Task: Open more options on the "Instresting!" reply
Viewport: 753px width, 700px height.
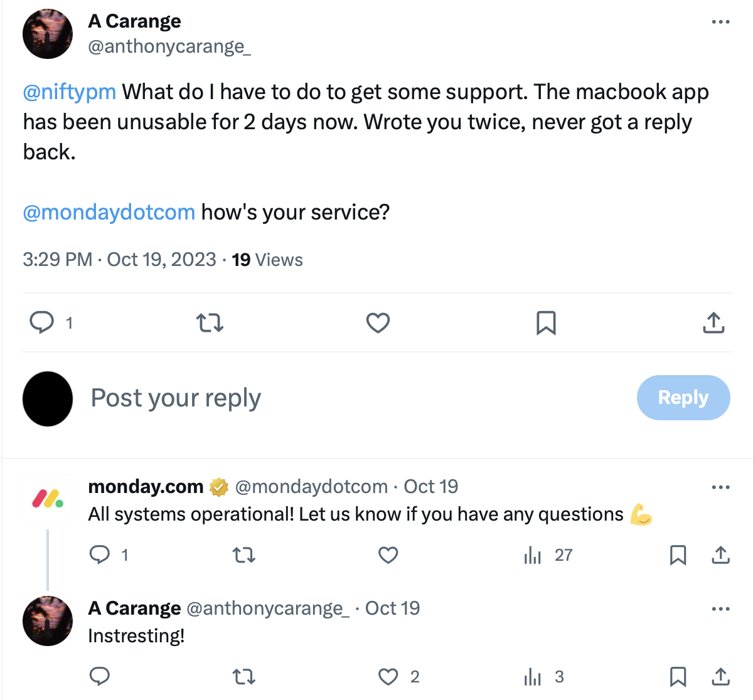Action: (x=720, y=609)
